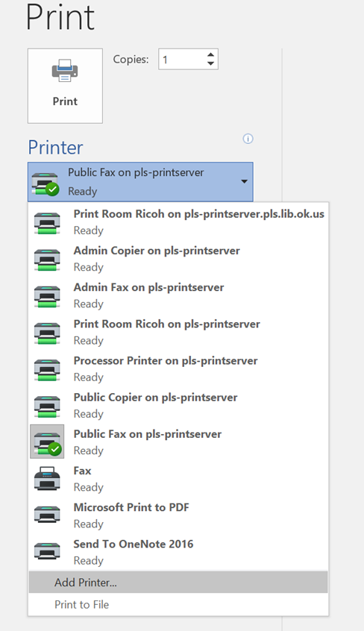Increase copies with the up arrow

tap(210, 54)
